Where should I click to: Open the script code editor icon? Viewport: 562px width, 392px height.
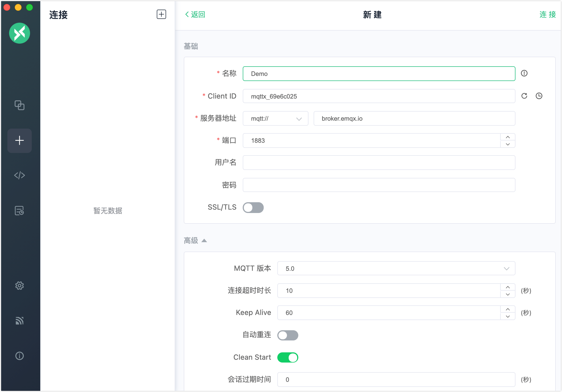click(x=19, y=175)
